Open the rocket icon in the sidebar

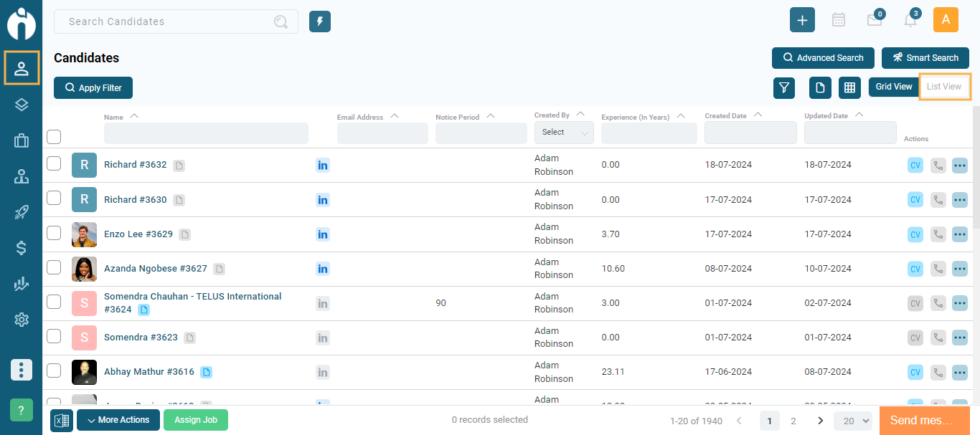[22, 212]
